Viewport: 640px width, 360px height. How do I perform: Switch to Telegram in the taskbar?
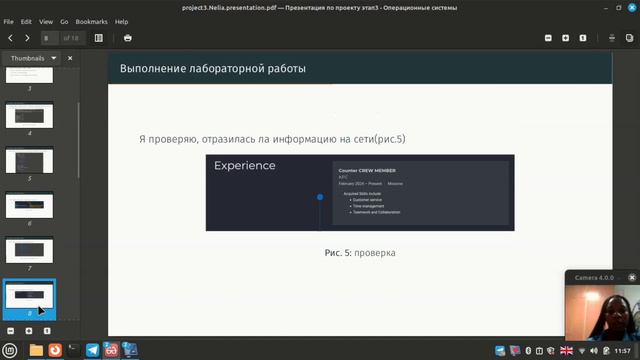(x=92, y=350)
